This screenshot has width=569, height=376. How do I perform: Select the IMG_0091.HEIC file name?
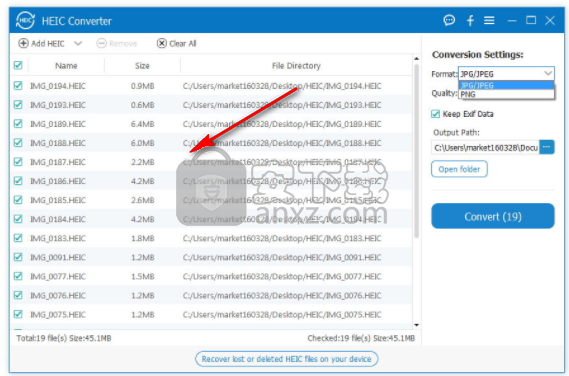tap(58, 257)
